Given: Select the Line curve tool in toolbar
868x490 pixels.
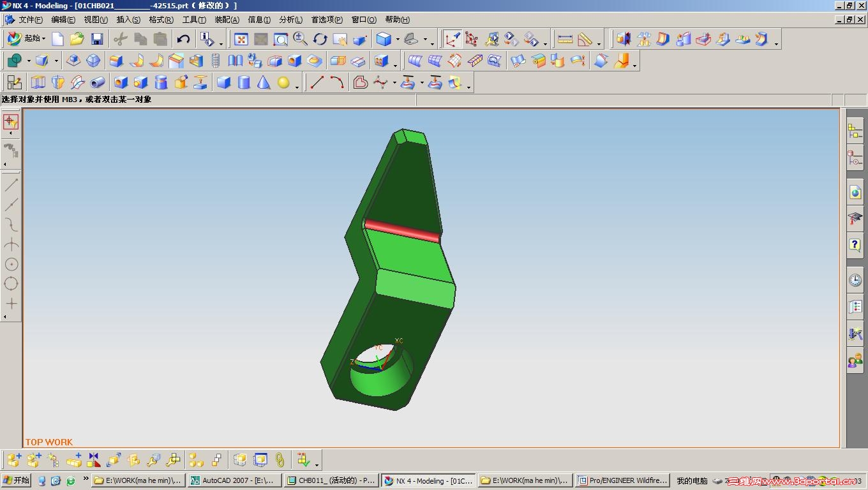Looking at the screenshot, I should (x=317, y=82).
